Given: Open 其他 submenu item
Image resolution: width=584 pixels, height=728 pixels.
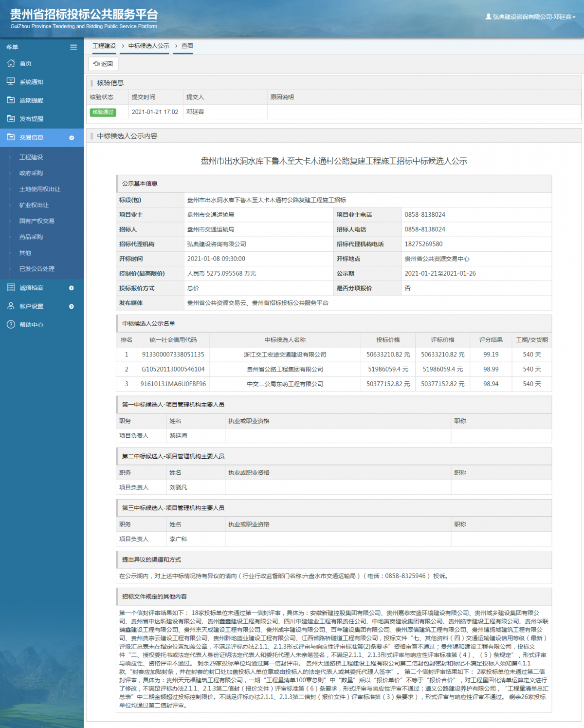Looking at the screenshot, I should click(25, 253).
